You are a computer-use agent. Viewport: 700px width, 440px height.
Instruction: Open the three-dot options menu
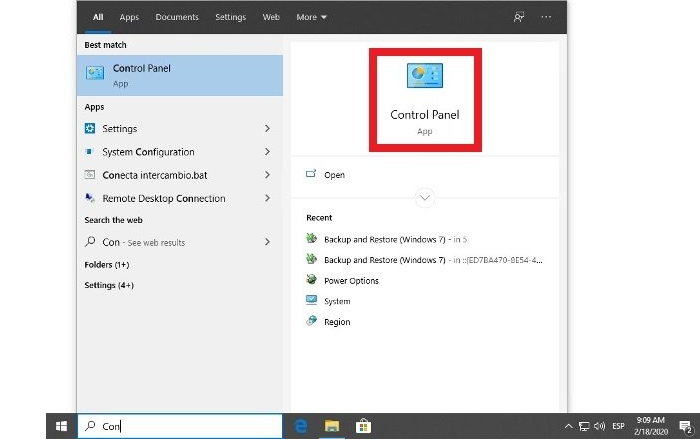click(546, 17)
